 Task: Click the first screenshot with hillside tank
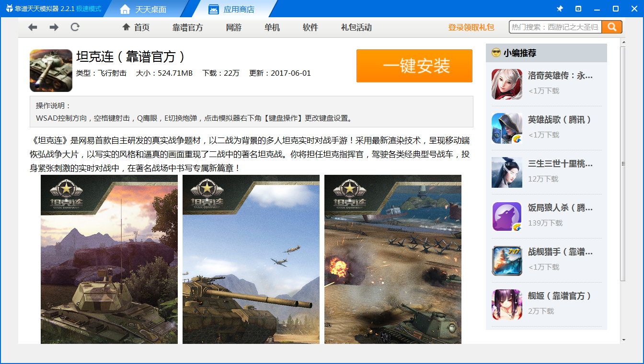pos(109,259)
